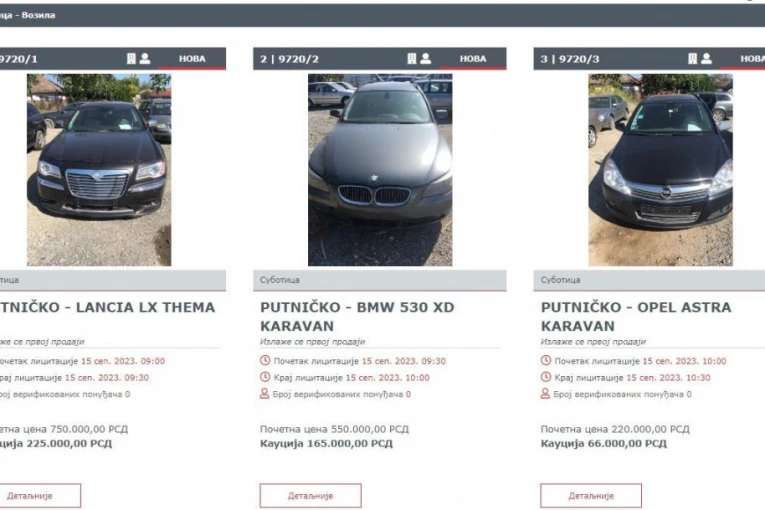Screen dimensions: 765x510
Task: Click the building icon on card 9720/2
Action: pos(412,59)
